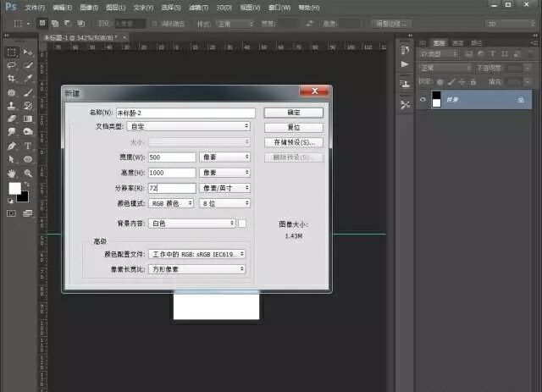Click the lock icon on 背景 layer
The height and width of the screenshot is (392, 542).
click(520, 99)
